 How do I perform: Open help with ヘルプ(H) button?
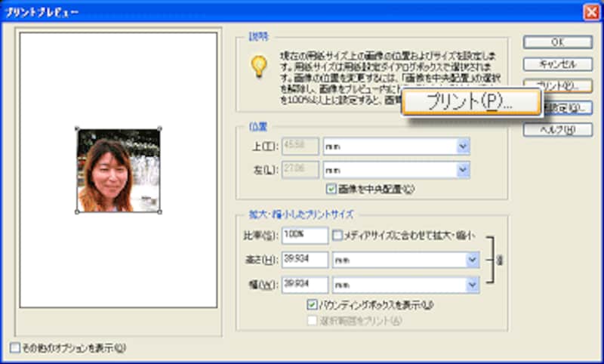click(x=558, y=130)
